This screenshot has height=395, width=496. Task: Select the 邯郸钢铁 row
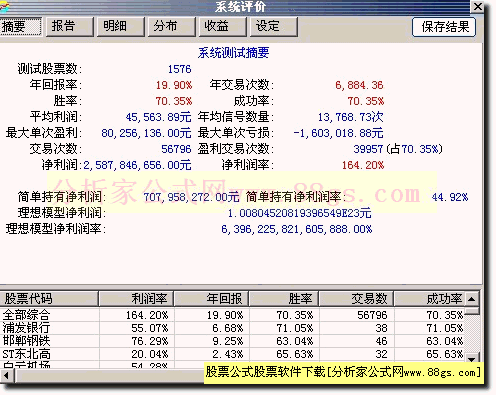[x=232, y=341]
